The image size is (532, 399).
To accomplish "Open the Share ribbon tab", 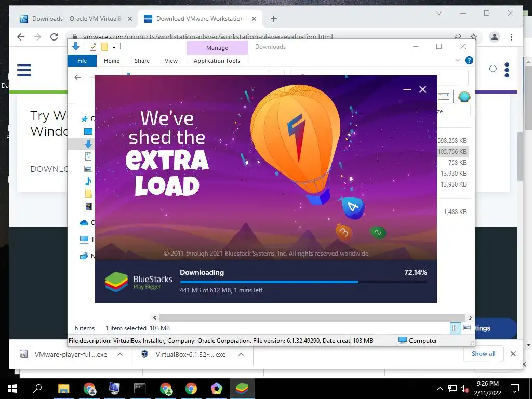I will [x=142, y=61].
